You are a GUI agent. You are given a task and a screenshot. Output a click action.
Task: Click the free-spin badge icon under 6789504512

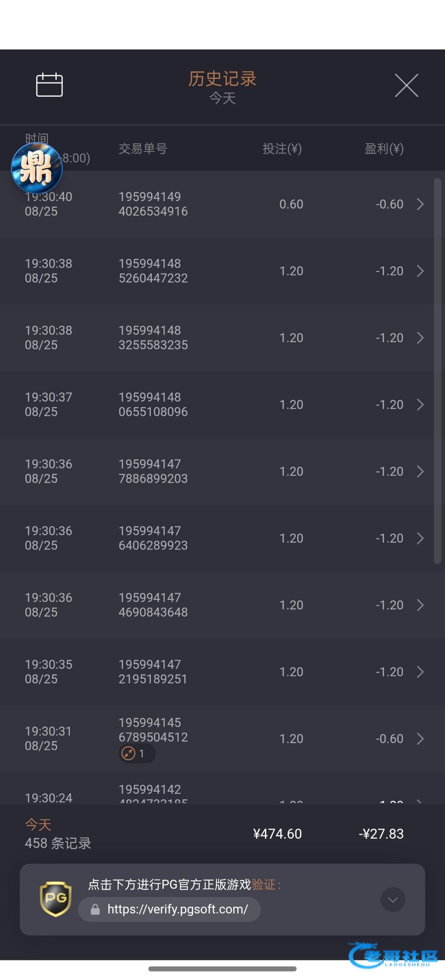129,753
